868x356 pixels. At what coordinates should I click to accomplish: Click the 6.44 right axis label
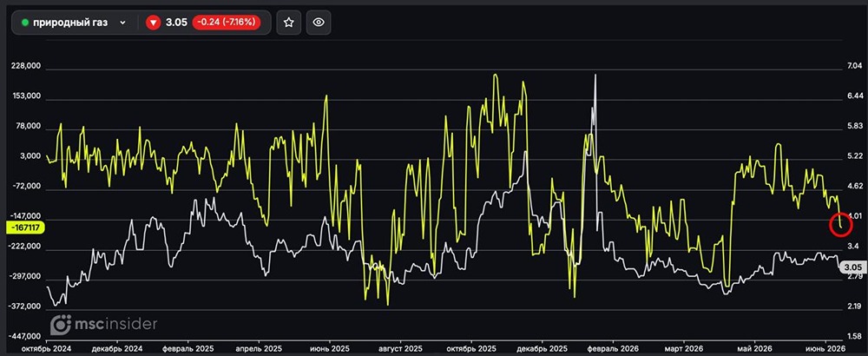(x=853, y=96)
